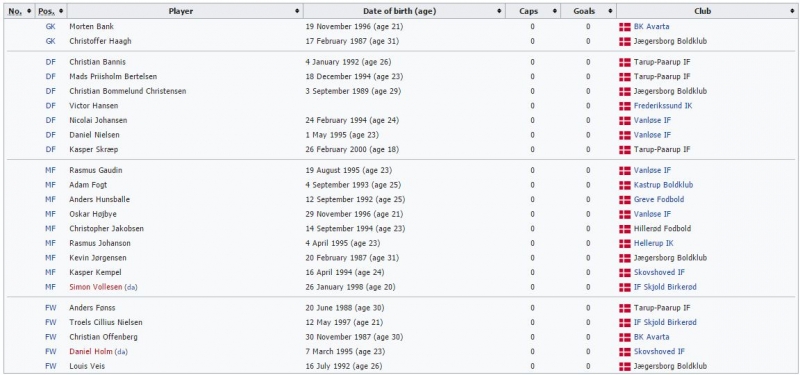Image resolution: width=800 pixels, height=375 pixels.
Task: Click the Danish flag beside Frederikssund IK
Action: point(624,106)
